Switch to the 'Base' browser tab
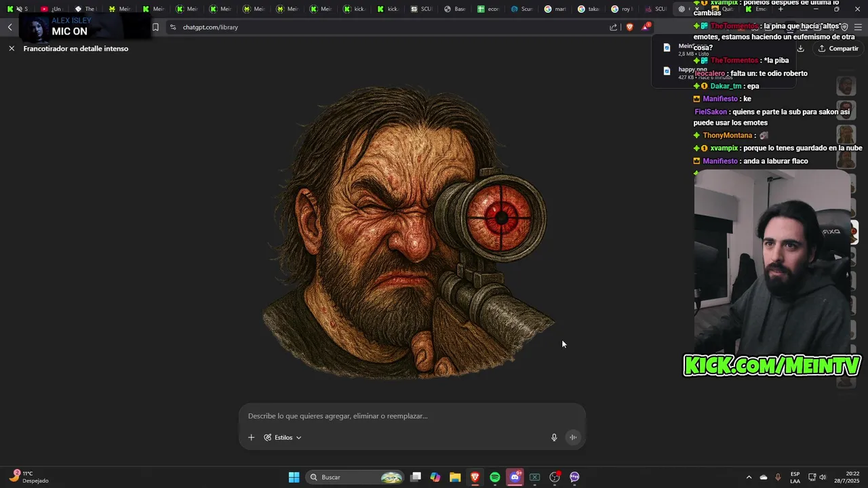This screenshot has width=868, height=488. (x=456, y=9)
